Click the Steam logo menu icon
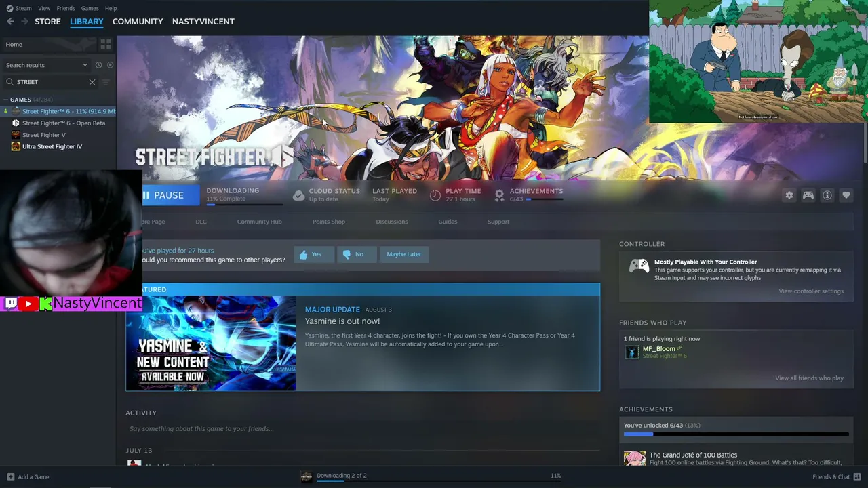The width and height of the screenshot is (868, 488). pyautogui.click(x=9, y=8)
